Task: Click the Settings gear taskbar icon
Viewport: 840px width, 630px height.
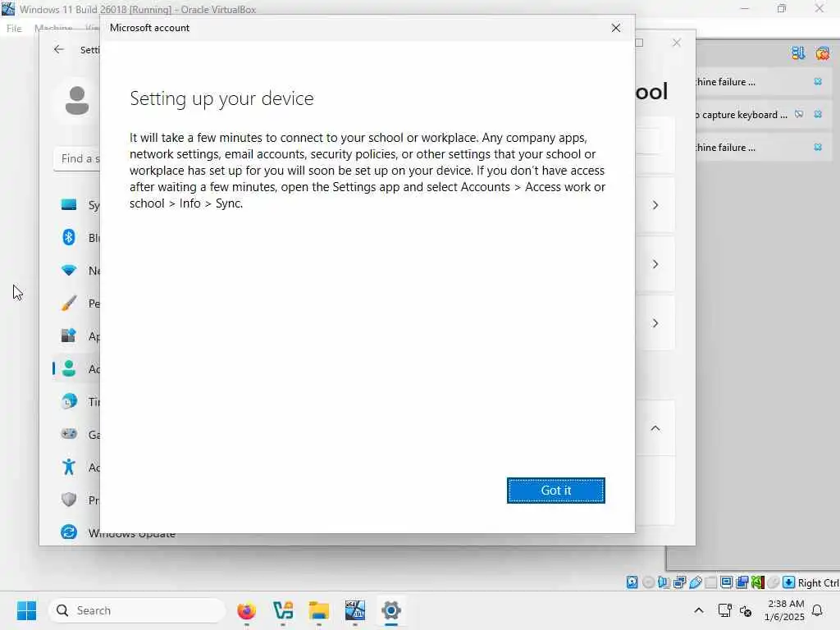Action: pyautogui.click(x=391, y=610)
